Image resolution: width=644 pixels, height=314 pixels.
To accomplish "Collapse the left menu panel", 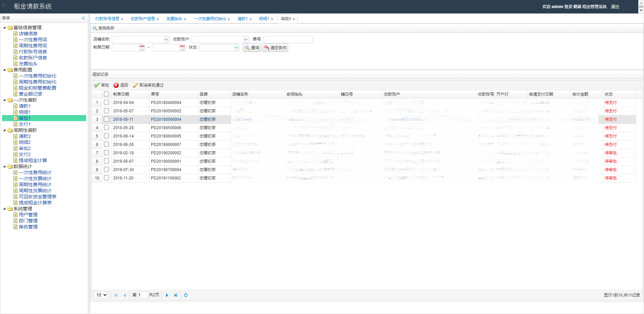I will click(83, 18).
